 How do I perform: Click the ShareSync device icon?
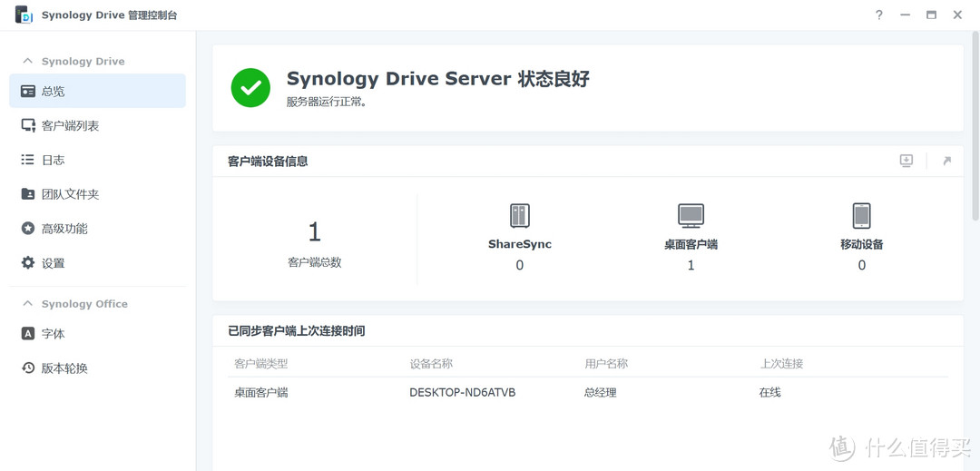coord(519,216)
